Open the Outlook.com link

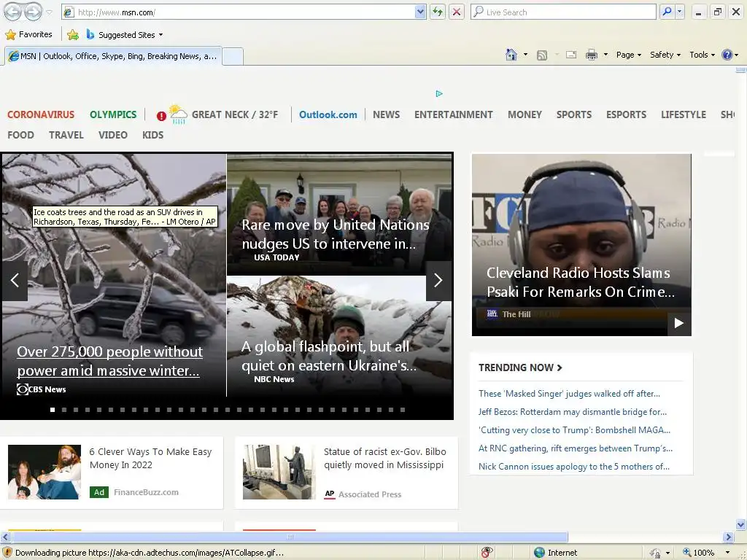tap(328, 114)
